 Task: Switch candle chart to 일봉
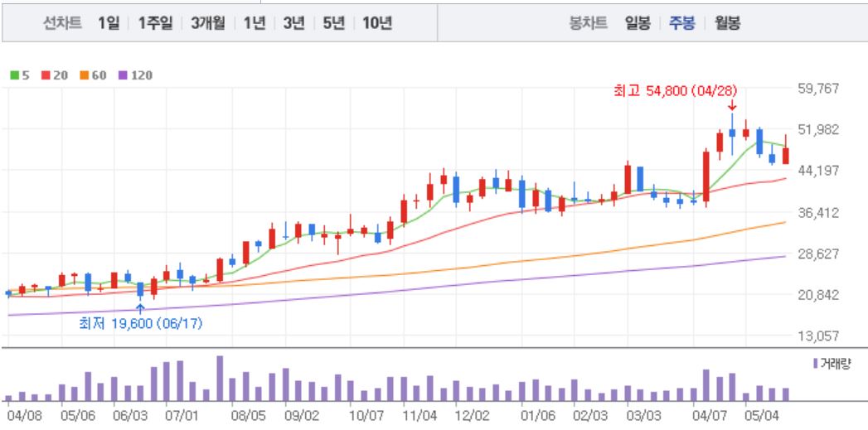[x=638, y=22]
